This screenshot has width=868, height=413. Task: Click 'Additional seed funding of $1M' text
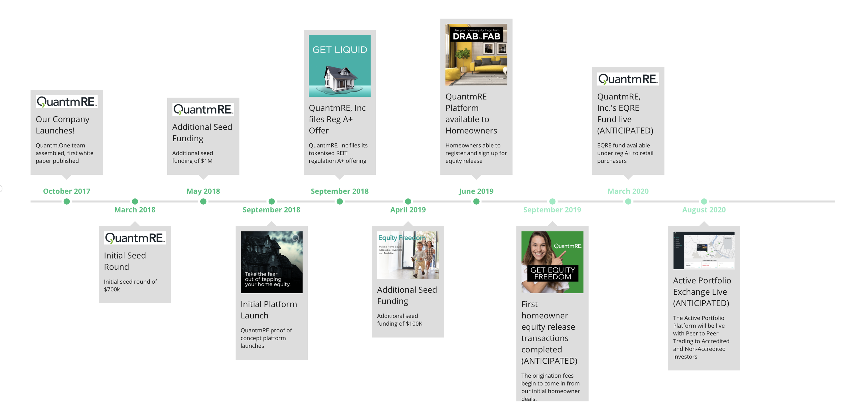coord(192,157)
